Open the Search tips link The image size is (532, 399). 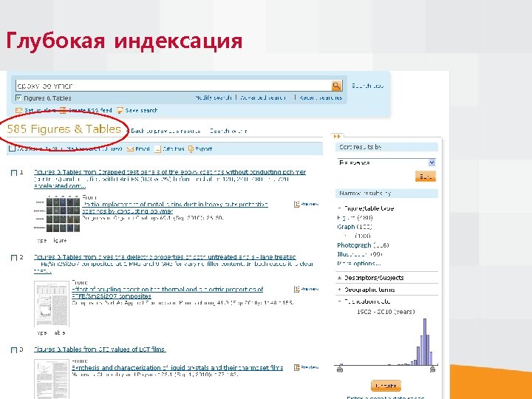coord(367,86)
